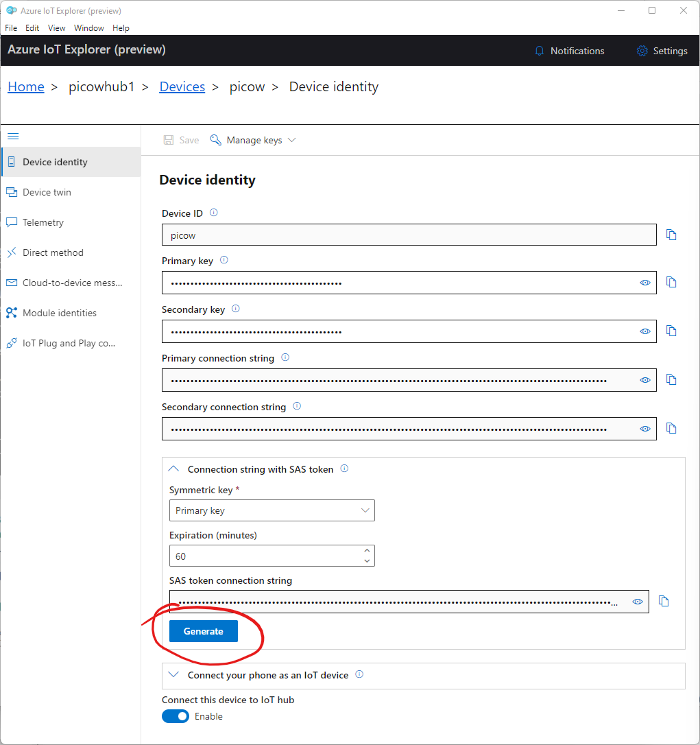Expand Connect your phone as an IoT device
Screen dimensions: 700x745
tap(174, 674)
